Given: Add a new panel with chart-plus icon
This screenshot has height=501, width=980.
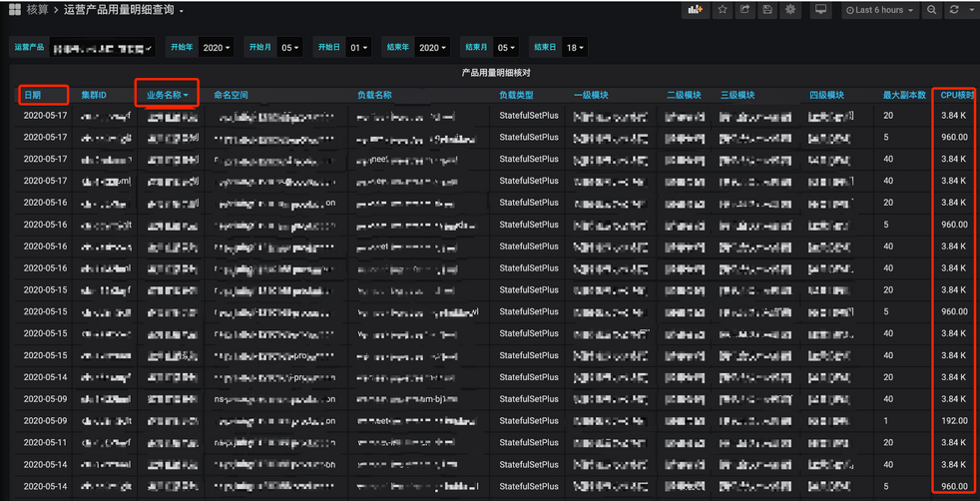Looking at the screenshot, I should pos(695,10).
